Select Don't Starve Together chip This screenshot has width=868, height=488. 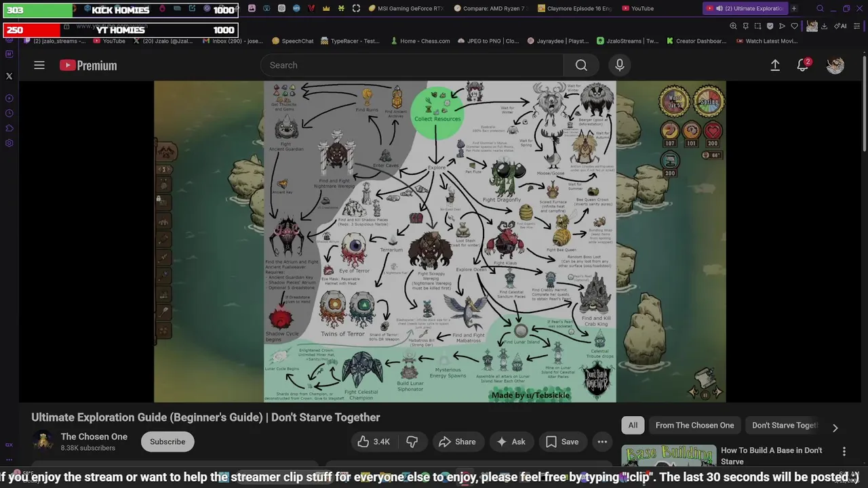pyautogui.click(x=785, y=425)
